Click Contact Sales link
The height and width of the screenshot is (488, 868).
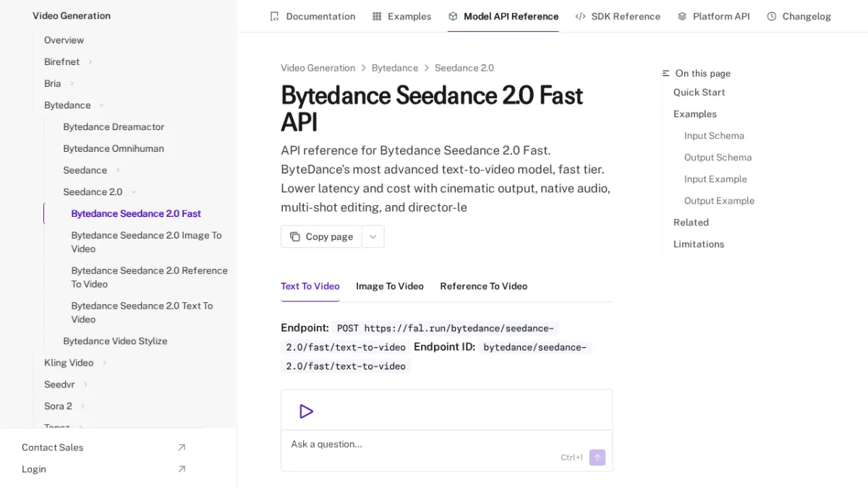pos(53,448)
